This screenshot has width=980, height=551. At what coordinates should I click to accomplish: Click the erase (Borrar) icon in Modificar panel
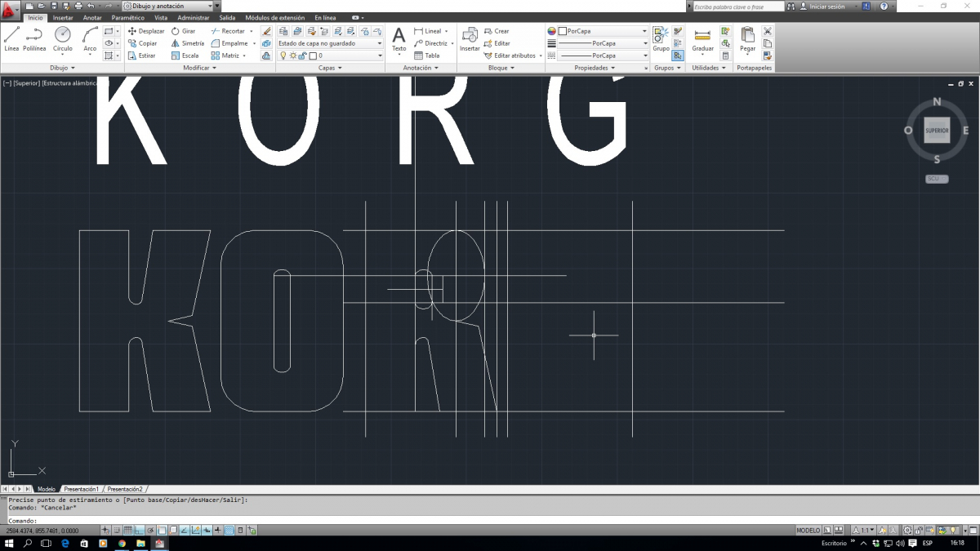pyautogui.click(x=267, y=31)
